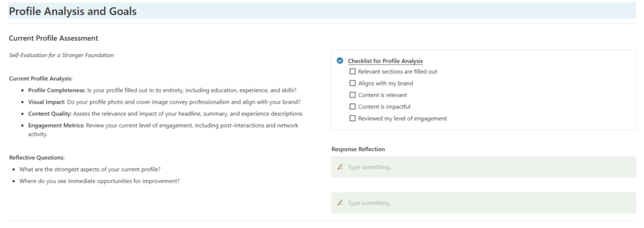Click the 'Engagement Metrics' bullet item

coord(163,129)
